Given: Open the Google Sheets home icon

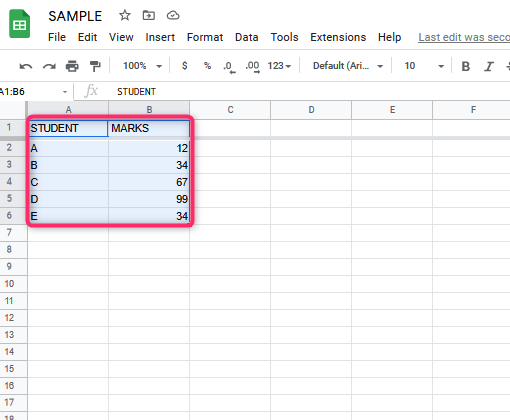Looking at the screenshot, I should [19, 24].
